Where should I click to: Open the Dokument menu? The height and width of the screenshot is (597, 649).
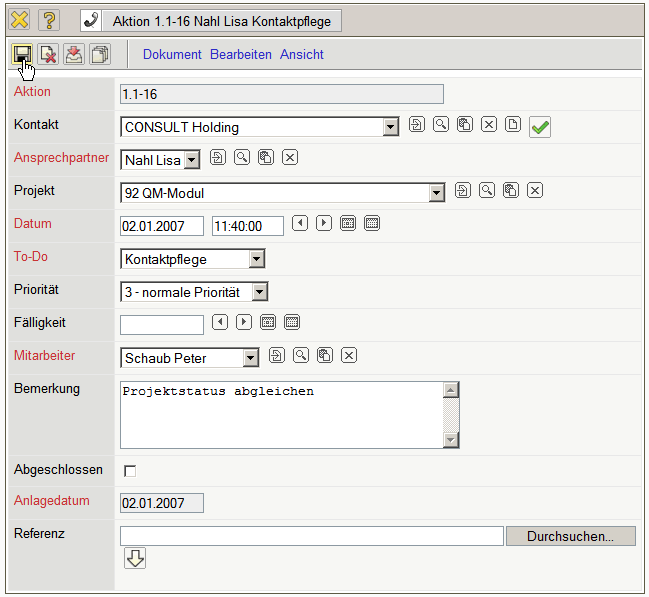point(172,55)
